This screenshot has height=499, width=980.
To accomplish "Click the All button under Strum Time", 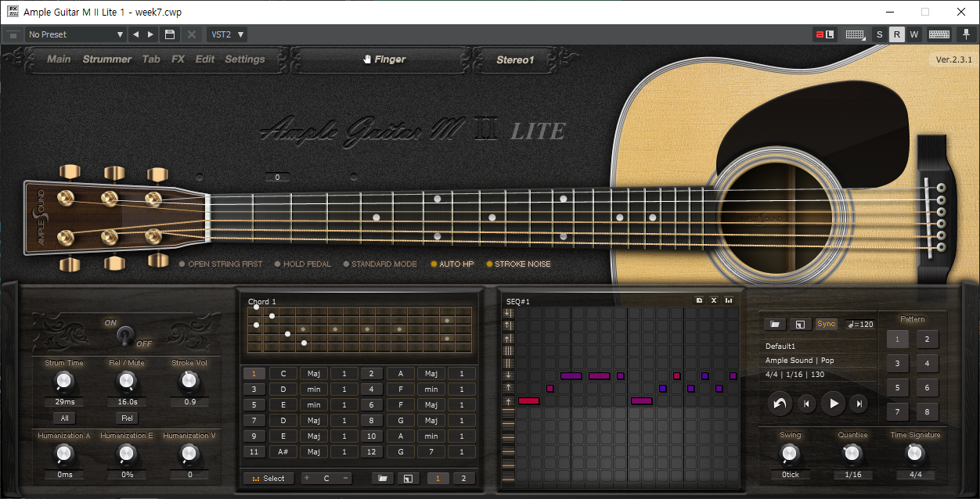I will [64, 418].
